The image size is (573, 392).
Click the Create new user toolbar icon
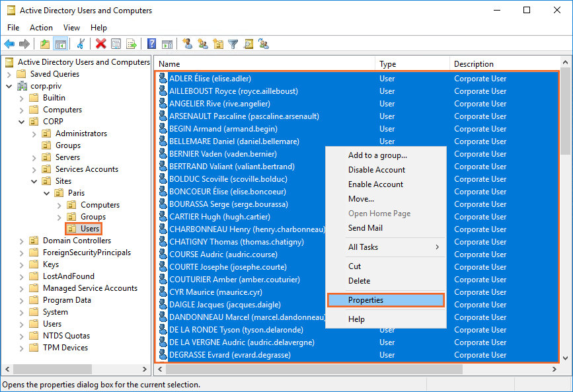tap(188, 44)
